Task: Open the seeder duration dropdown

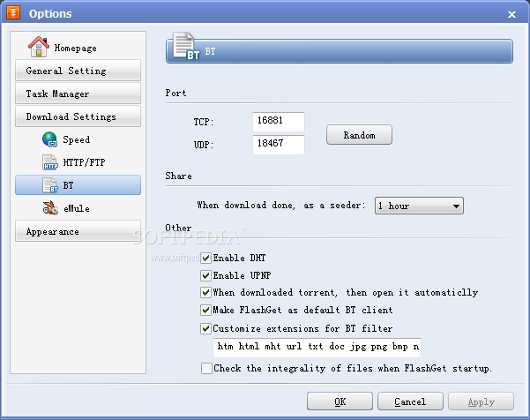Action: (x=419, y=206)
